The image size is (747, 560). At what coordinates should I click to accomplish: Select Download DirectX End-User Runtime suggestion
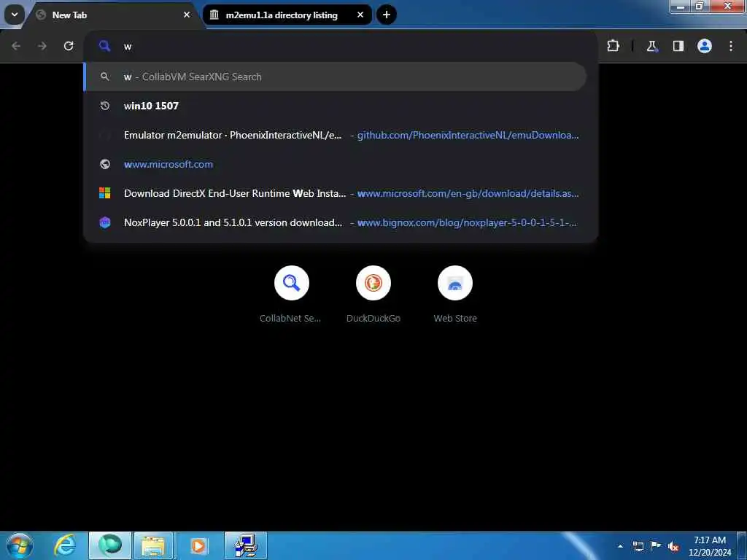tap(336, 193)
